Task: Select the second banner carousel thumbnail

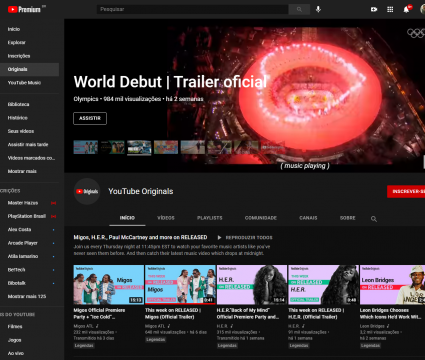Action: (x=112, y=147)
